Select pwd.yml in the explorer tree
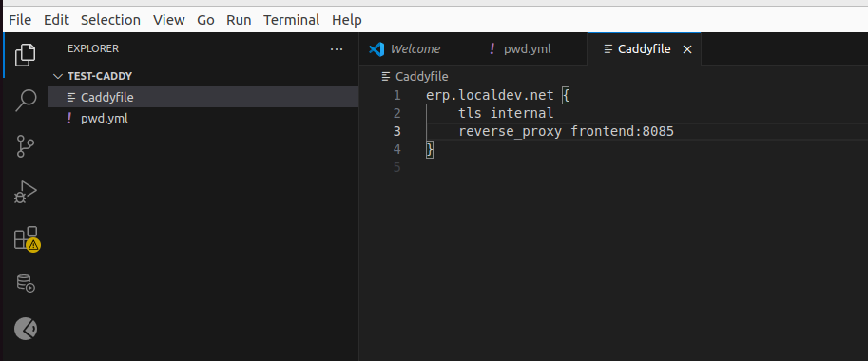This screenshot has width=868, height=361. 203,118
